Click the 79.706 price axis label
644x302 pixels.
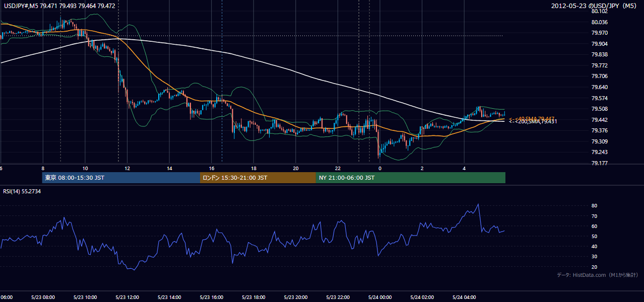pos(599,76)
